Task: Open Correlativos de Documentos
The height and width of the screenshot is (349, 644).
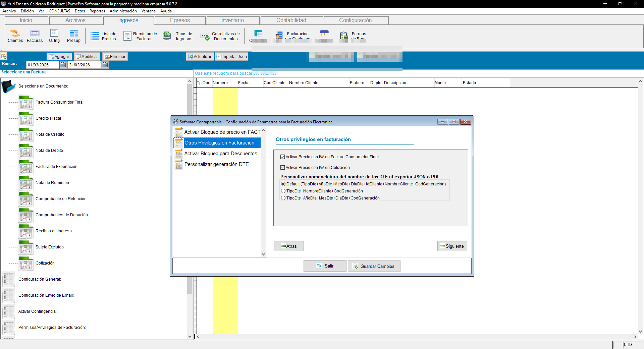Action: point(220,36)
